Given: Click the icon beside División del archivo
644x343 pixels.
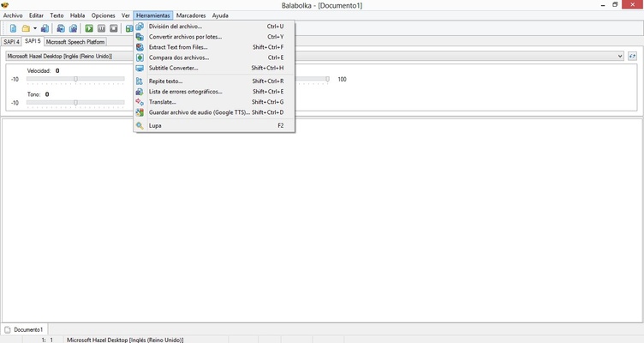Looking at the screenshot, I should pyautogui.click(x=140, y=27).
